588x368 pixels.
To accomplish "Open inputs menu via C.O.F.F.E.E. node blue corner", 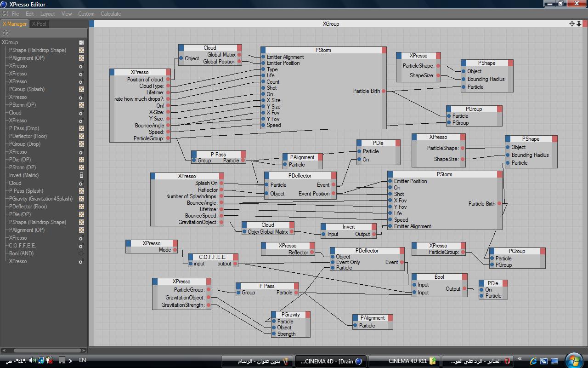I will pos(191,257).
